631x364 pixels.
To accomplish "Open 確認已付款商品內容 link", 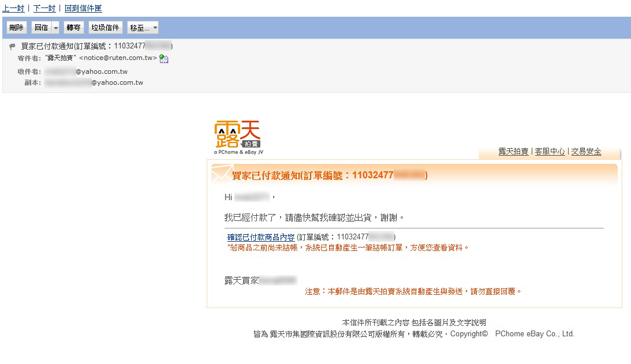I will coord(261,237).
